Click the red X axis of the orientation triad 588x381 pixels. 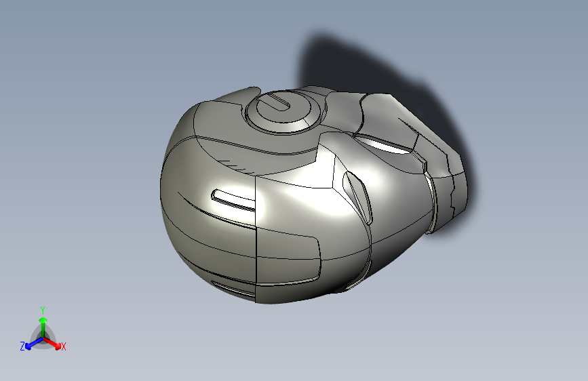click(x=52, y=343)
